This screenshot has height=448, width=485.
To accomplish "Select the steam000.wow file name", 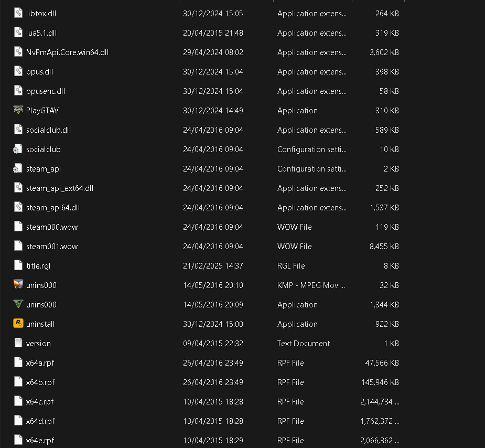I will click(51, 227).
